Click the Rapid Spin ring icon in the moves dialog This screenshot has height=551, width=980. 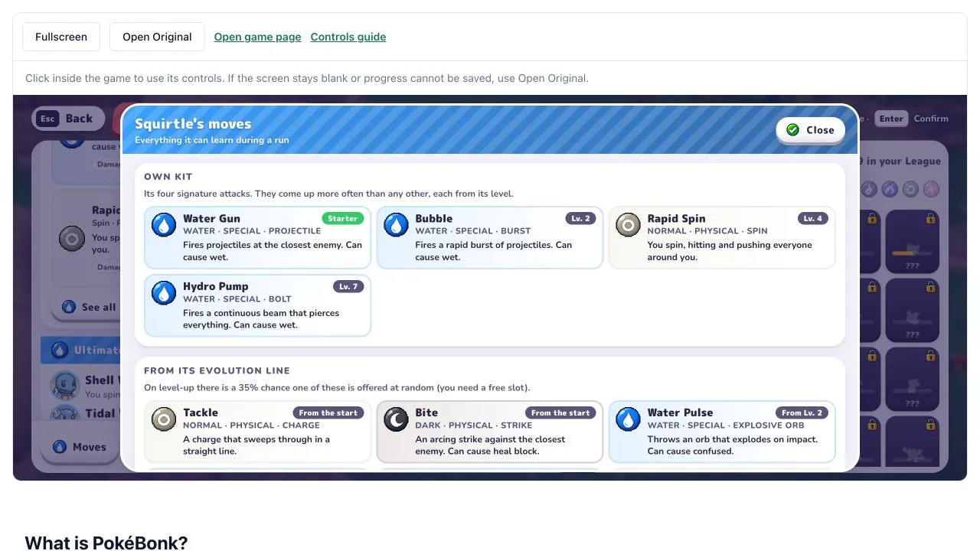pyautogui.click(x=628, y=225)
